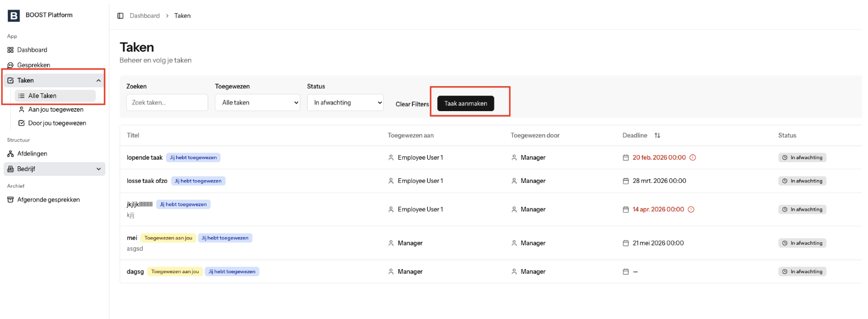
Task: Open the Status 'In afwachting' dropdown
Action: coord(345,103)
